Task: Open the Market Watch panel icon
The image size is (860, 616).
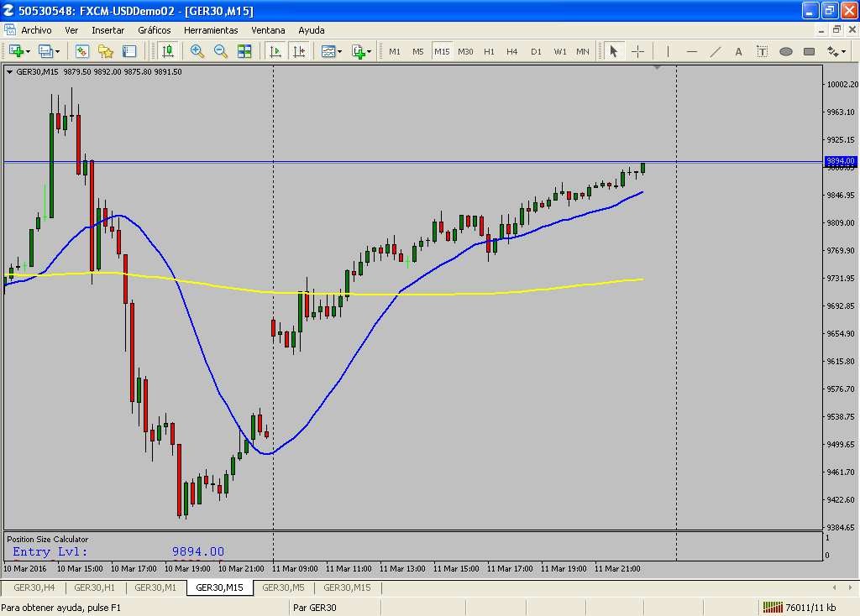Action: (x=82, y=51)
